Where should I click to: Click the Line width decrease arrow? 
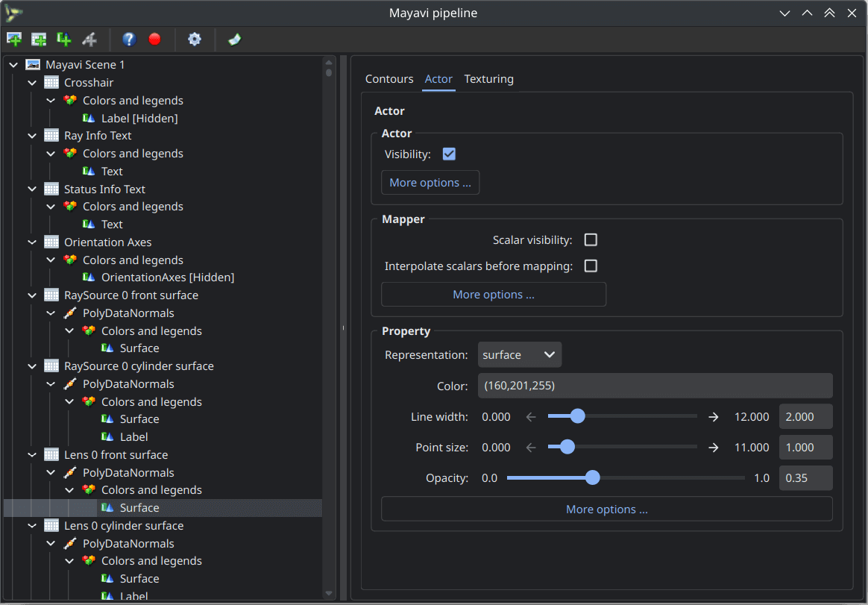pyautogui.click(x=531, y=416)
